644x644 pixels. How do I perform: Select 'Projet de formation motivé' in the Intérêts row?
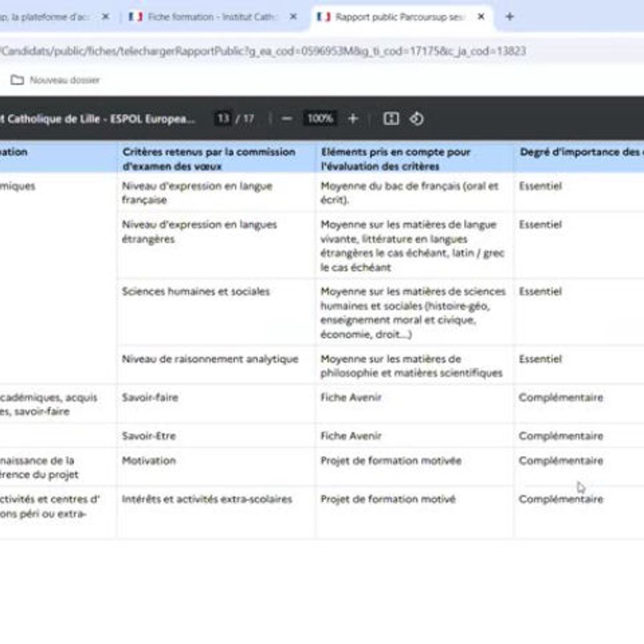[x=388, y=499]
